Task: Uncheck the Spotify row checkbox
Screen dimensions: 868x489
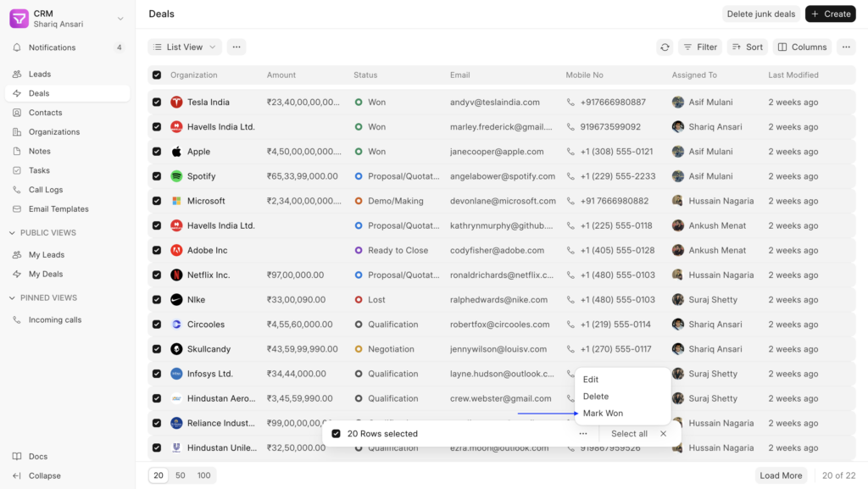Action: [x=157, y=176]
